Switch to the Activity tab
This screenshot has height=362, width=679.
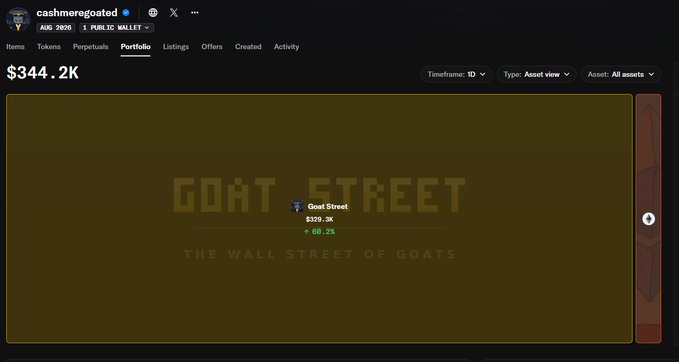(286, 47)
